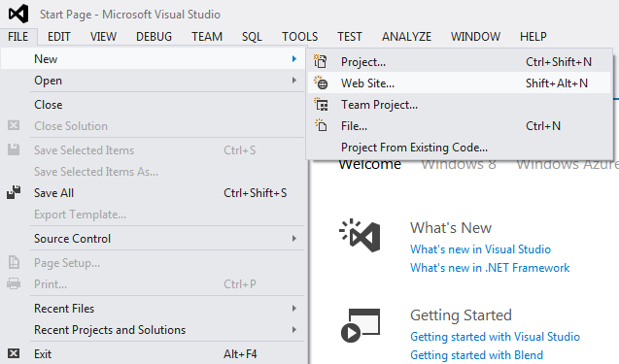The image size is (619, 364).
Task: Click the Getting Started play icon
Action: pyautogui.click(x=360, y=325)
